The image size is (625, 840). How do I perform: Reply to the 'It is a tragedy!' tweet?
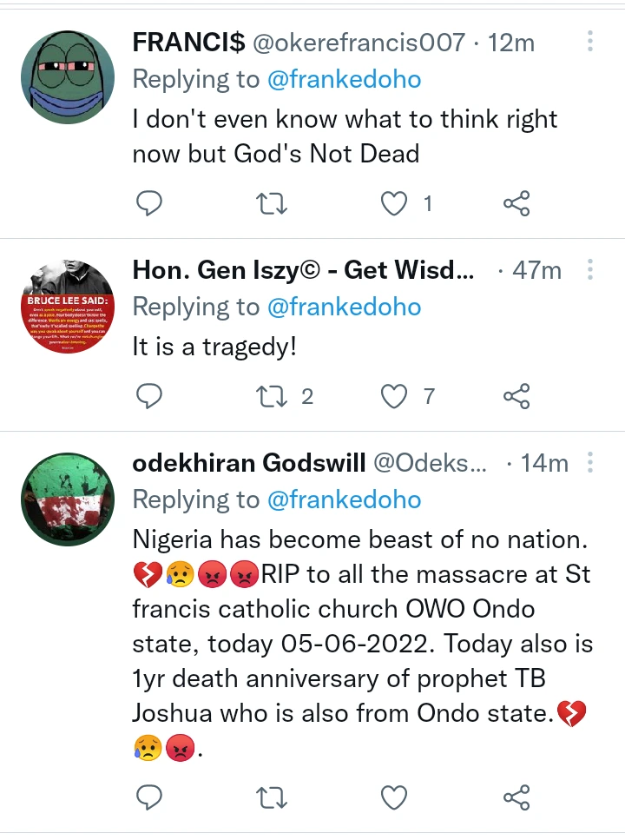click(150, 397)
